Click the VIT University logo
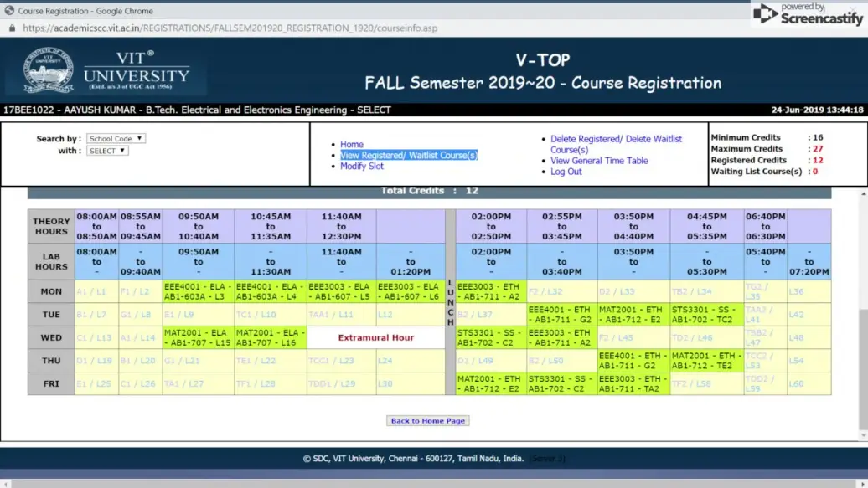This screenshot has height=488, width=868. (x=106, y=70)
